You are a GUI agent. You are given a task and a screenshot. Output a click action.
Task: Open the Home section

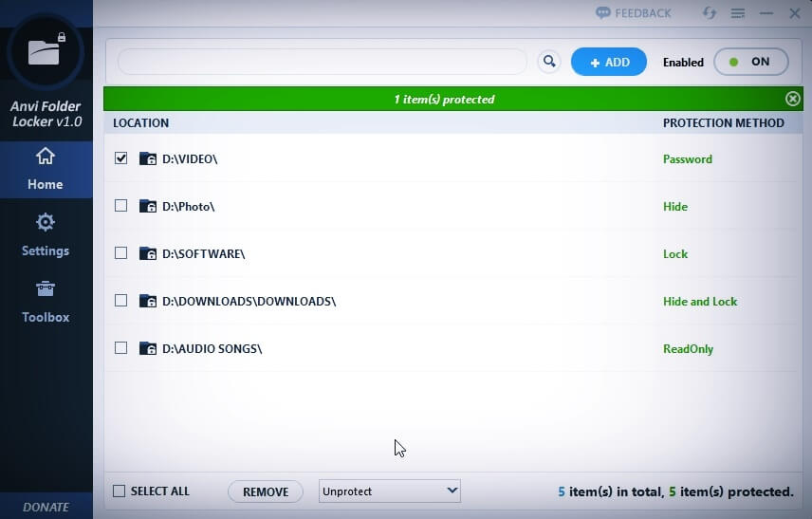(46, 170)
